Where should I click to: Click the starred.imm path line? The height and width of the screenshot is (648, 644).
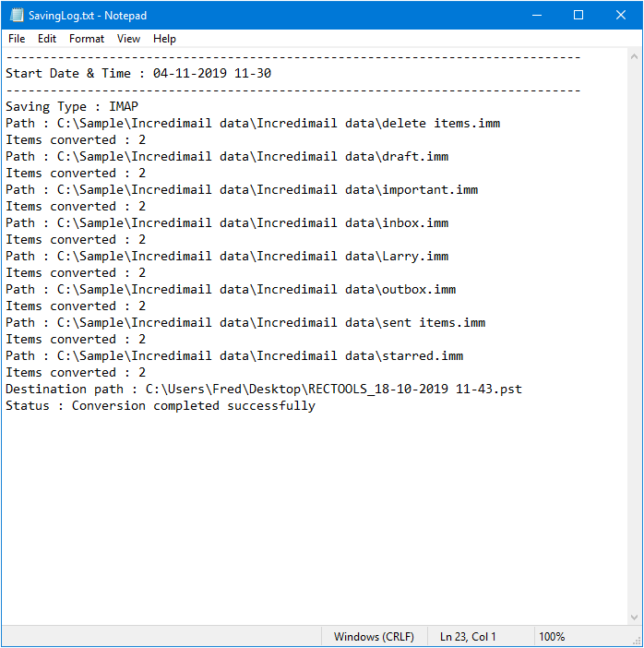point(234,355)
